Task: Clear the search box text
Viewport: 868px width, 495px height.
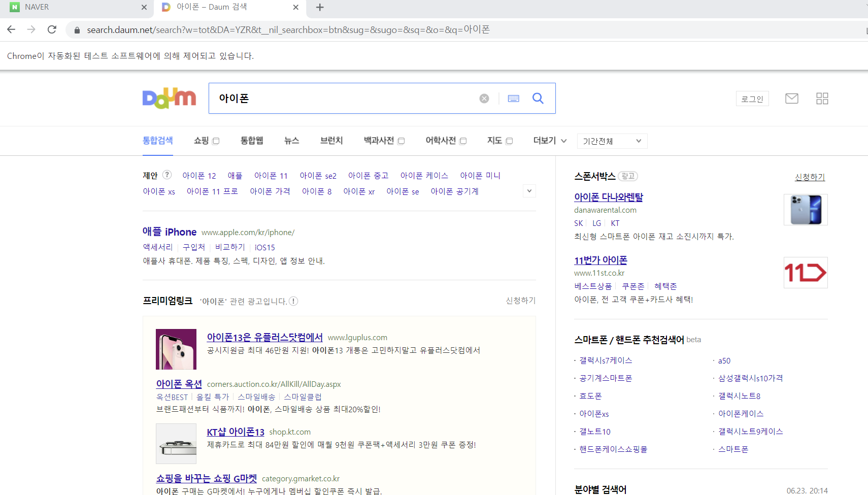Action: pos(484,98)
